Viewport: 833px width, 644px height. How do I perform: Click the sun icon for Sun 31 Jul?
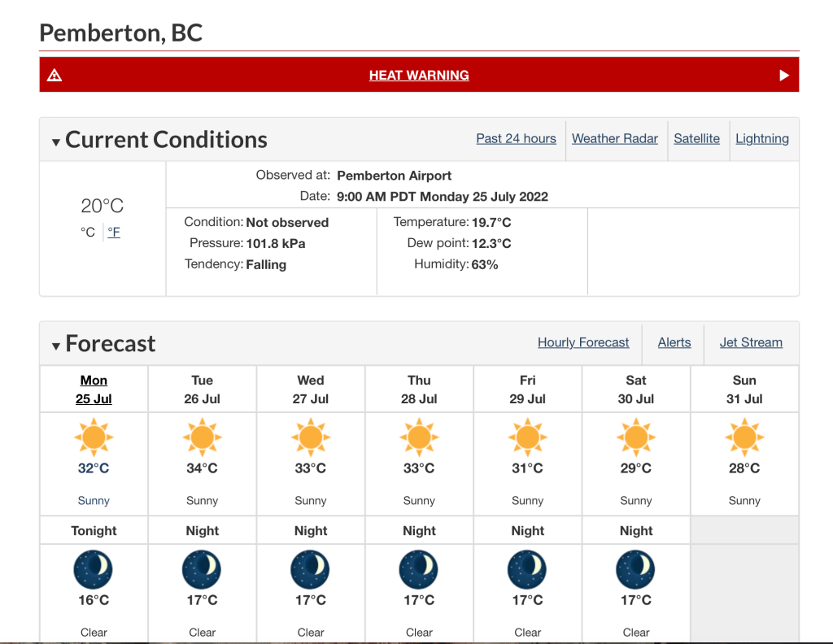click(x=744, y=437)
